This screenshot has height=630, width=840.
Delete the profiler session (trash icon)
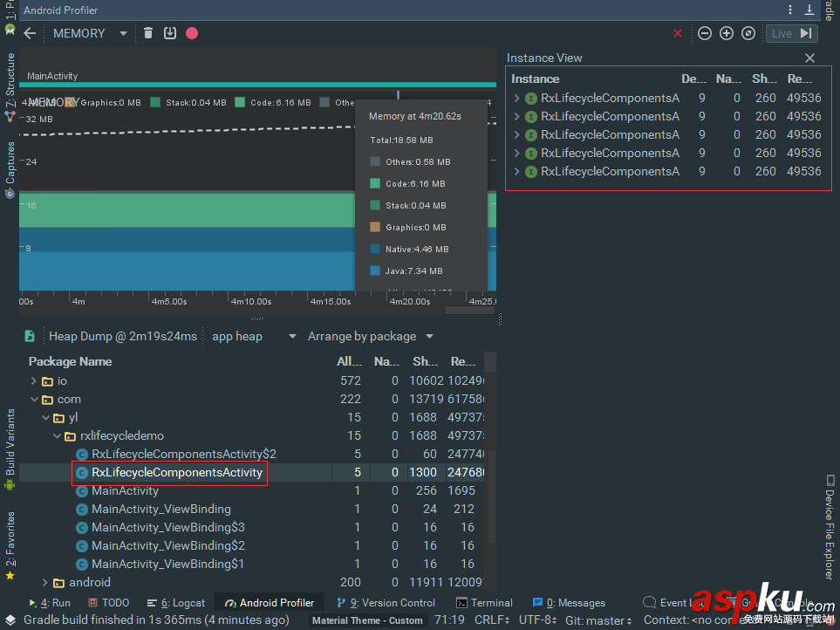(x=148, y=32)
